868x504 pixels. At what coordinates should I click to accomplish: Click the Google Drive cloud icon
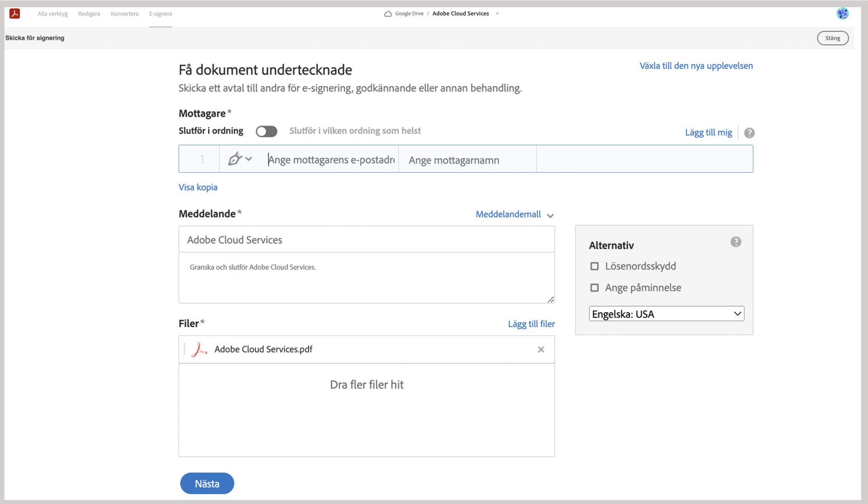(388, 14)
